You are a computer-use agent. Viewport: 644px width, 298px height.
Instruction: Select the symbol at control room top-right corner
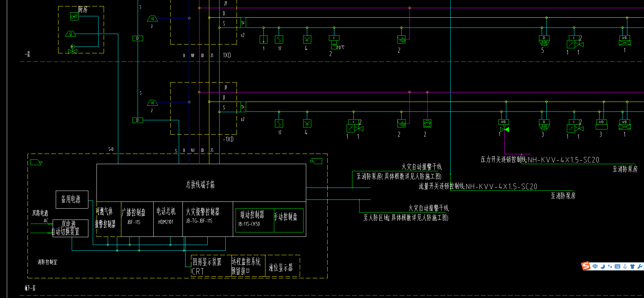316,161
